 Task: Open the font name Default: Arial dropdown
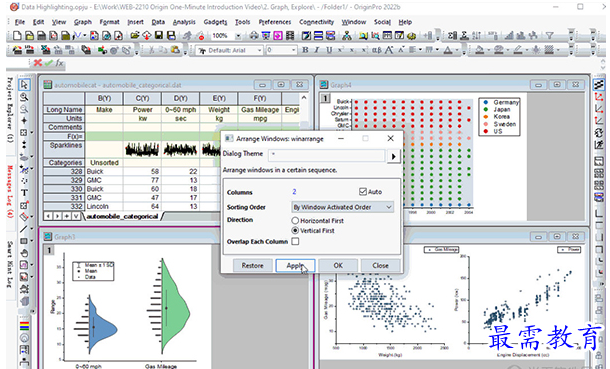259,50
